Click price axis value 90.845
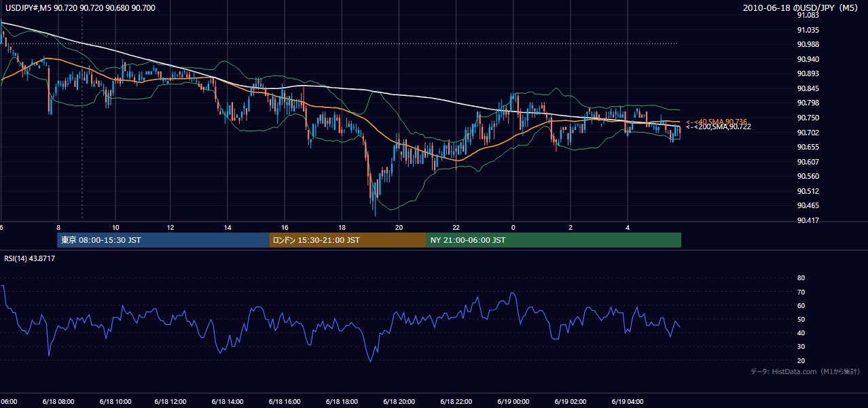This screenshot has height=408, width=868. point(808,88)
